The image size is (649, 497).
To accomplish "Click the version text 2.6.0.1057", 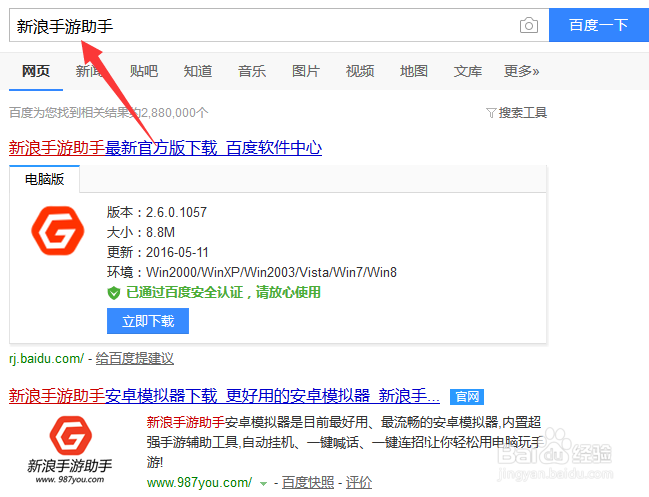I will (176, 212).
